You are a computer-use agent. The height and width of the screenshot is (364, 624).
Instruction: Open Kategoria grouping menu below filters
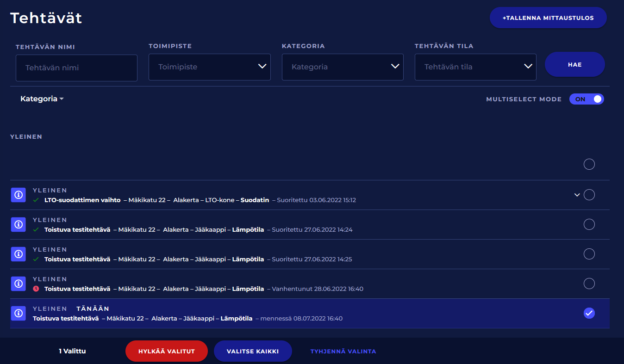click(42, 99)
